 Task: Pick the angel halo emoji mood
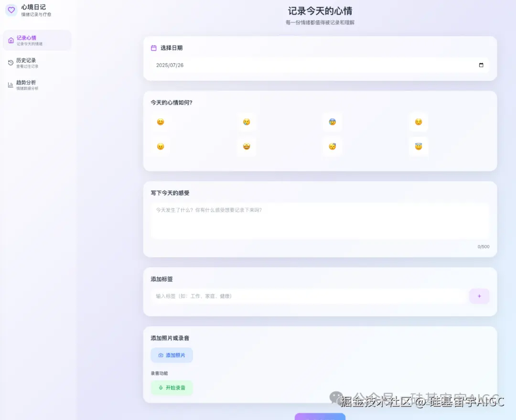tap(419, 147)
